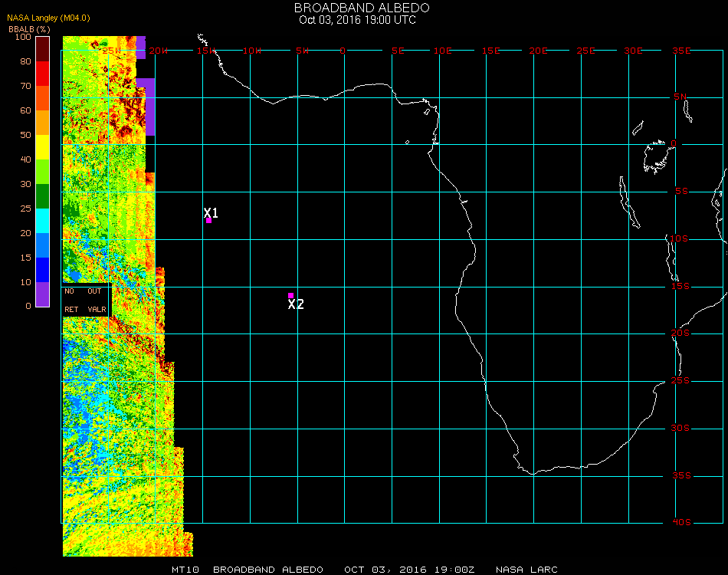Click the 35E longitude label

(681, 51)
